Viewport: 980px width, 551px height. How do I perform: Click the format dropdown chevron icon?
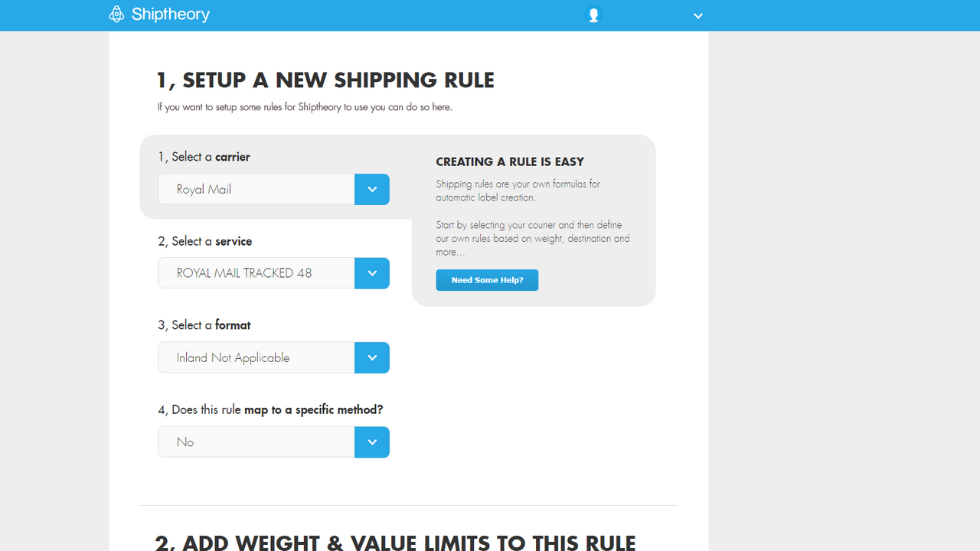click(x=371, y=357)
